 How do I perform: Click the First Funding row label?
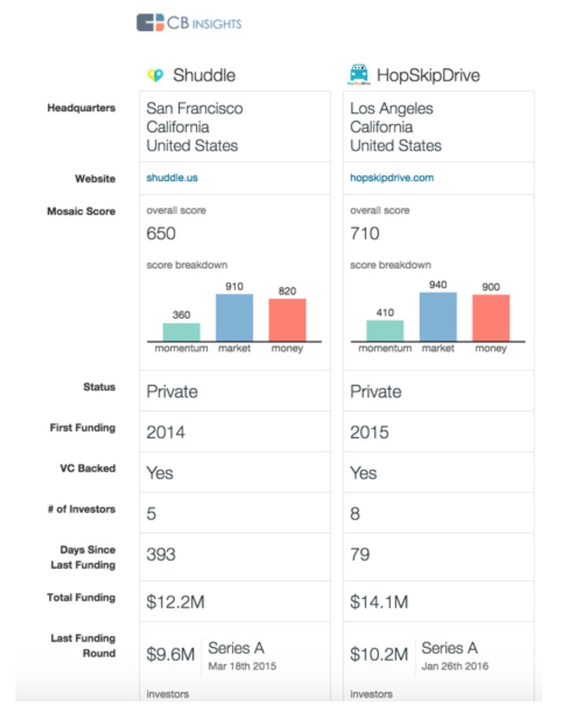coord(82,428)
